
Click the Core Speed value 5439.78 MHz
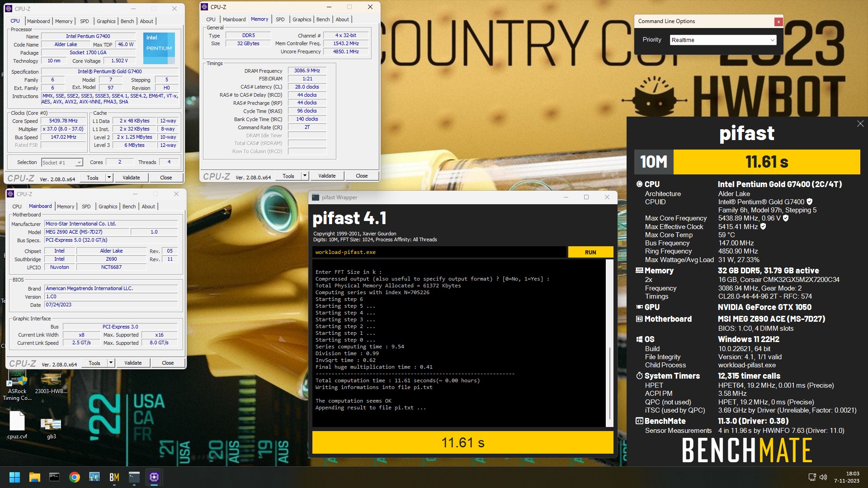click(x=63, y=121)
